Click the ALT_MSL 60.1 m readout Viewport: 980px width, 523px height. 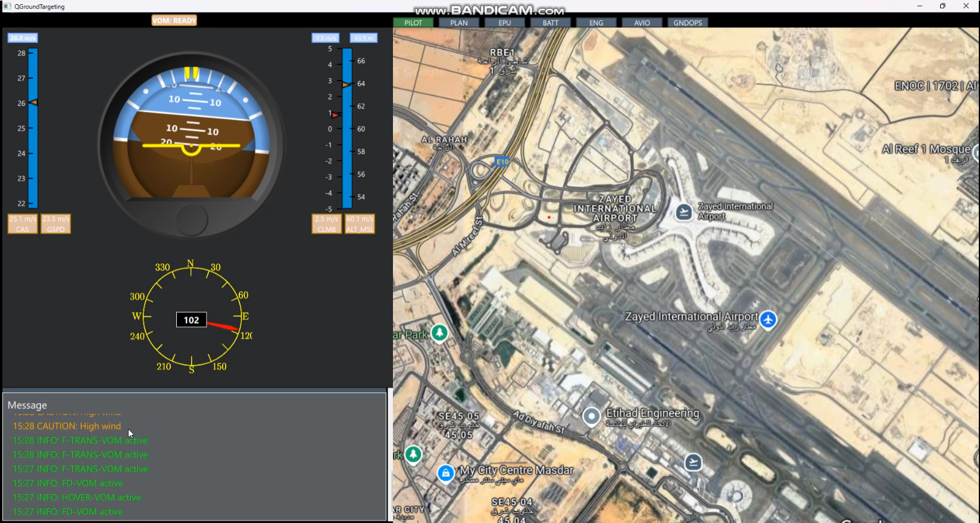point(360,224)
